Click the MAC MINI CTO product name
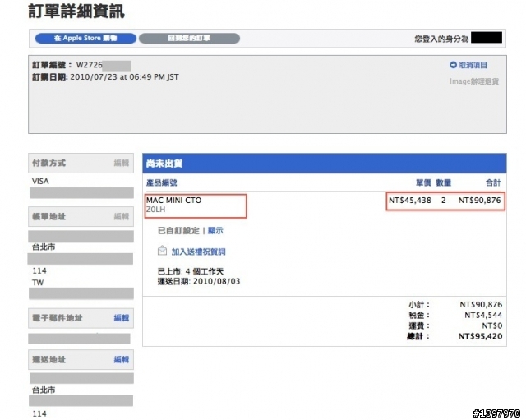 [173, 200]
